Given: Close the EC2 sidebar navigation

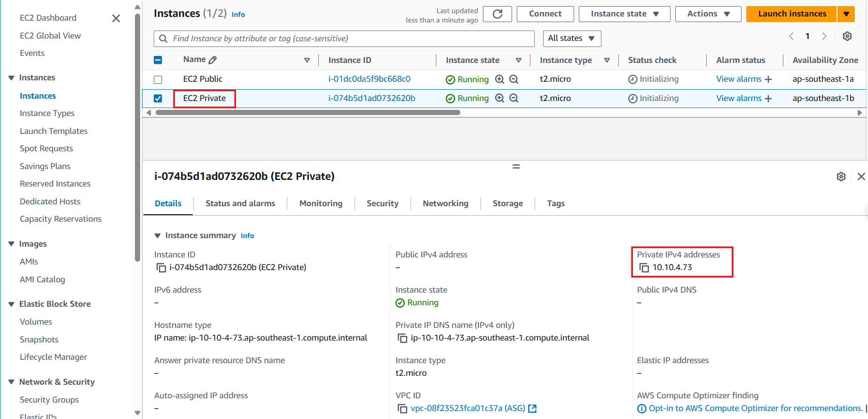Looking at the screenshot, I should (x=116, y=18).
